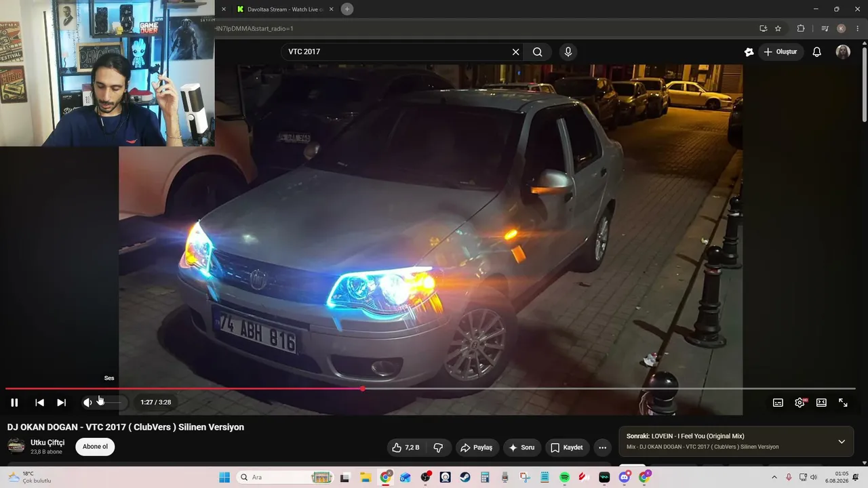Image resolution: width=868 pixels, height=488 pixels.
Task: Click system tray microphone icon
Action: pyautogui.click(x=789, y=477)
